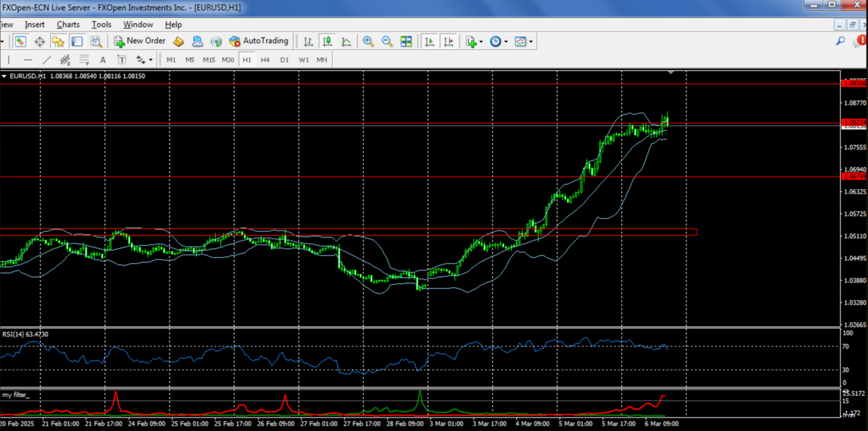Image resolution: width=868 pixels, height=431 pixels.
Task: Switch timeframe to D1
Action: tap(284, 60)
